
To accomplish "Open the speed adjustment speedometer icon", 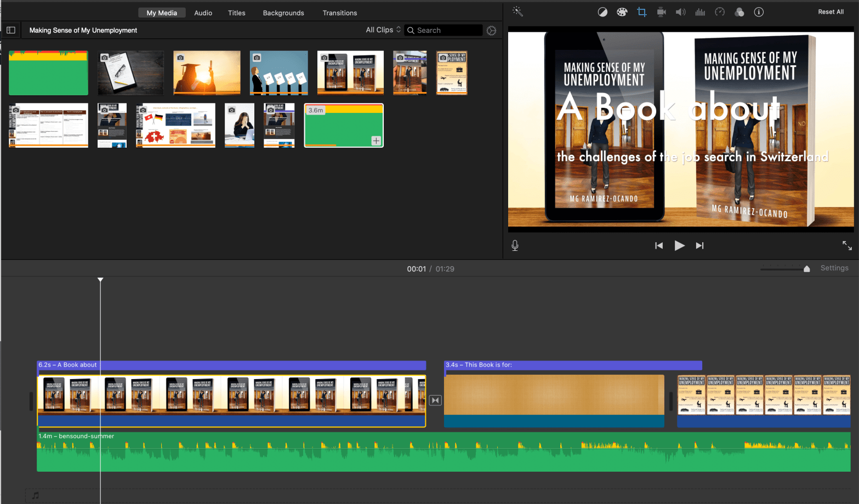I will tap(720, 12).
